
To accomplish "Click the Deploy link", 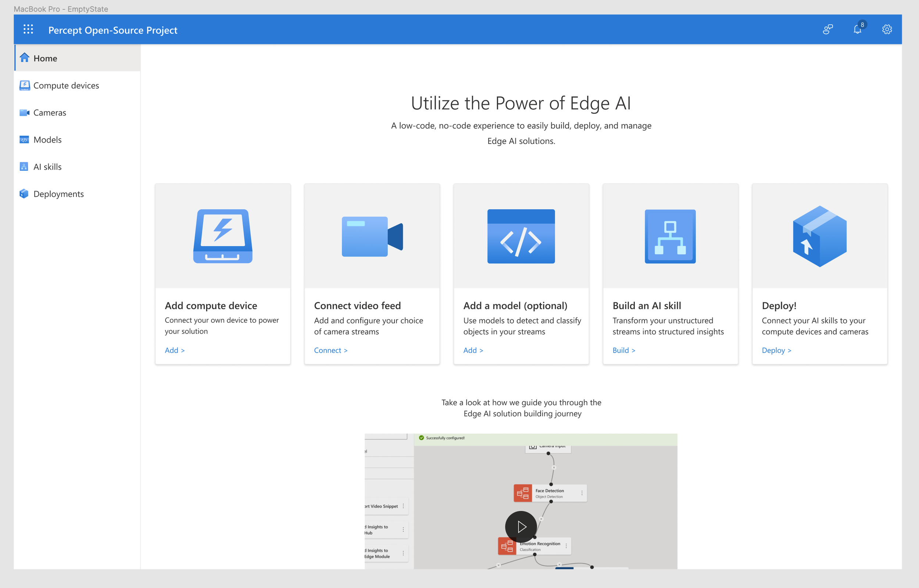I will tap(776, 350).
